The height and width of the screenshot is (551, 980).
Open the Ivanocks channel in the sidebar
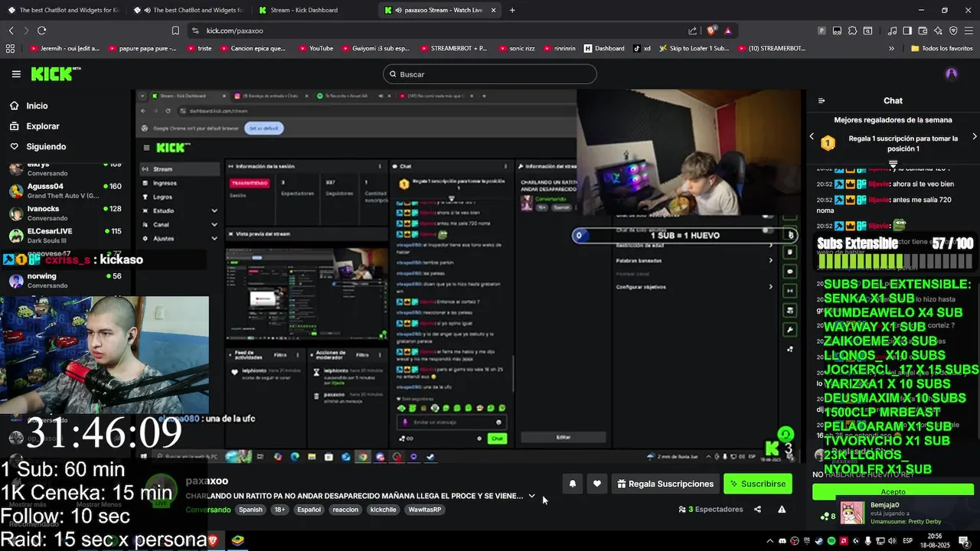click(x=65, y=213)
